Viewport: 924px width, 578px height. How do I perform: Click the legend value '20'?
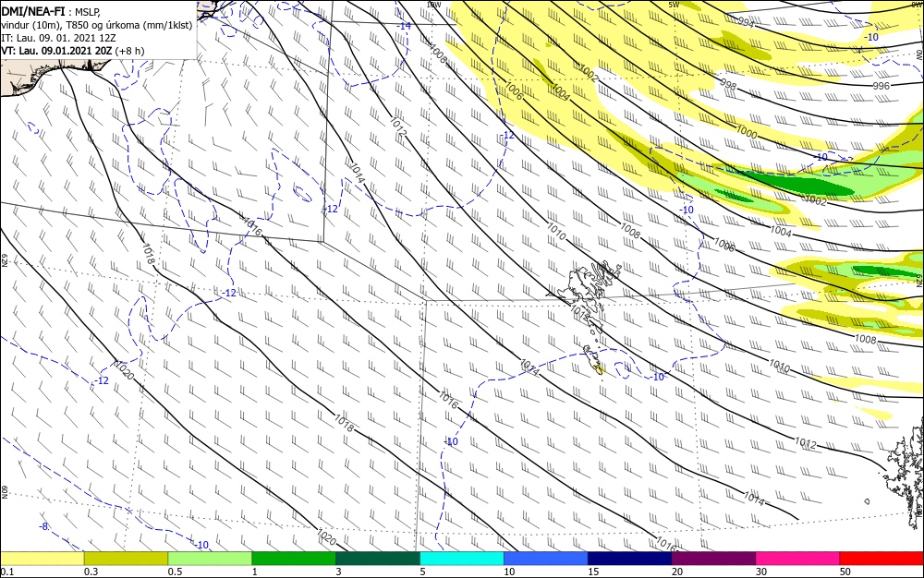click(677, 572)
